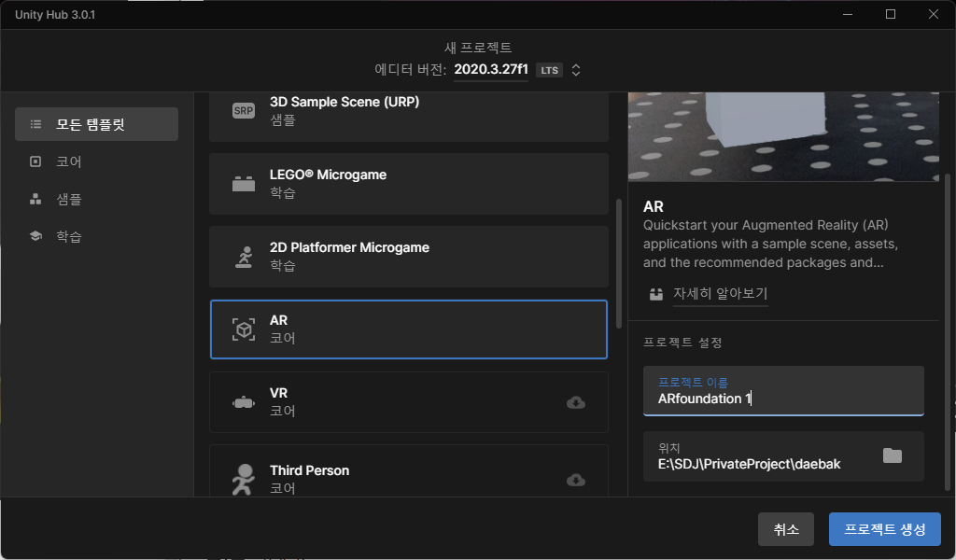Choose the VR template card

[409, 402]
